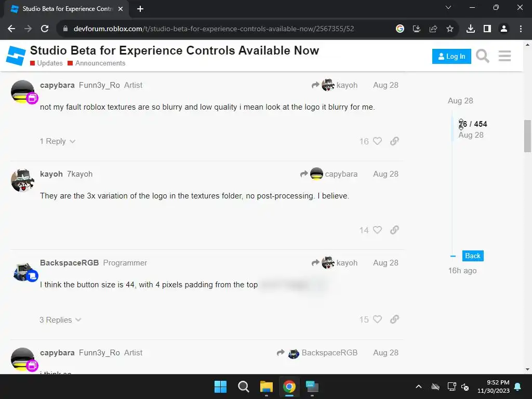Image resolution: width=532 pixels, height=399 pixels.
Task: Click the Log In button
Action: point(451,56)
